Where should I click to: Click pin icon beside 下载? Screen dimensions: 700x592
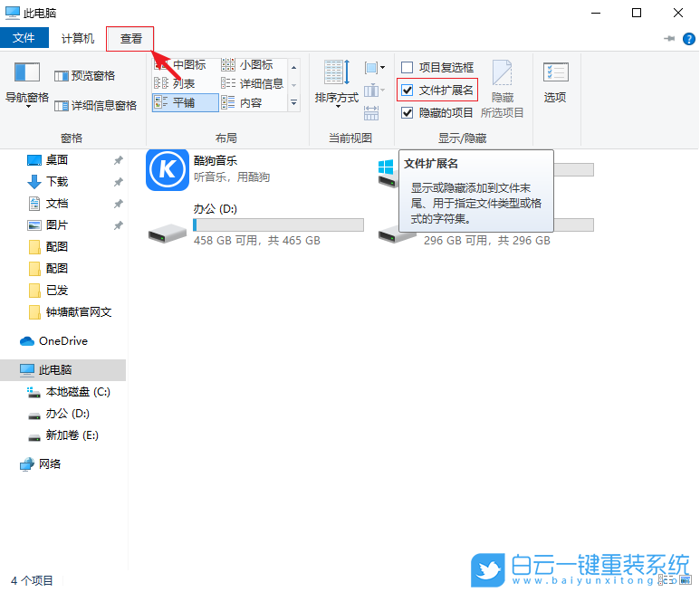119,182
